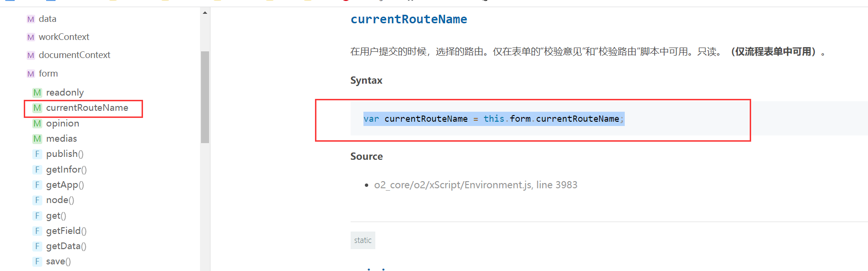868x271 pixels.
Task: Select the form module entry
Action: pos(48,74)
